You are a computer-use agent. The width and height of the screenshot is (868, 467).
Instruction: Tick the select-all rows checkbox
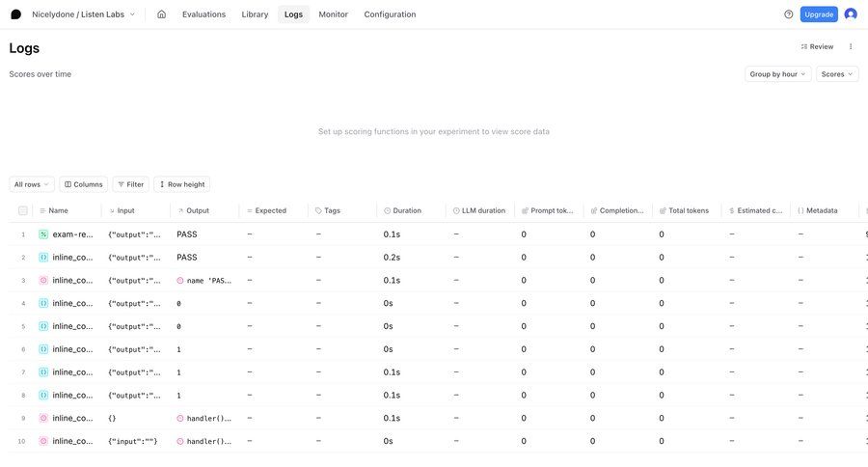23,210
